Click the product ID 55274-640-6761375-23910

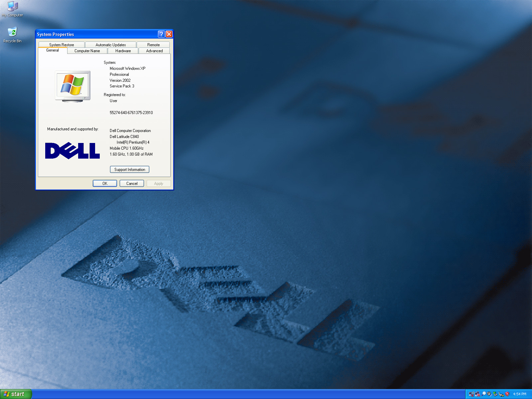[131, 113]
